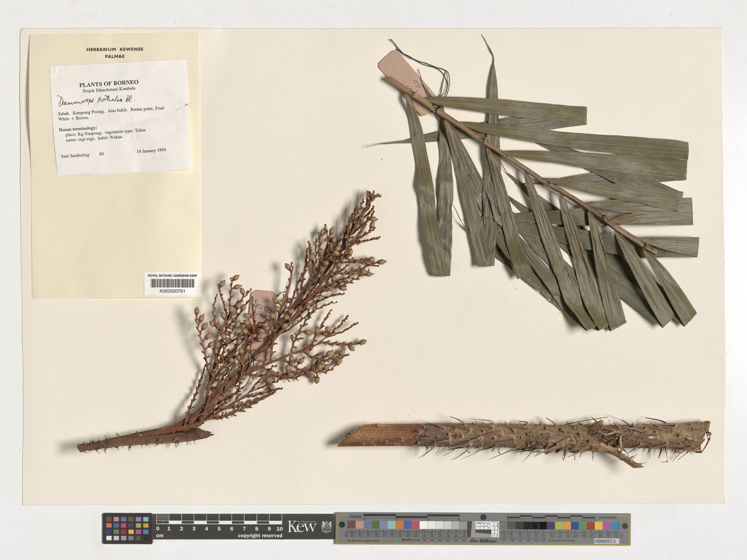Viewport: 747px width, 560px height.
Task: Click the Kew logo on the scale bar
Action: pos(302,527)
